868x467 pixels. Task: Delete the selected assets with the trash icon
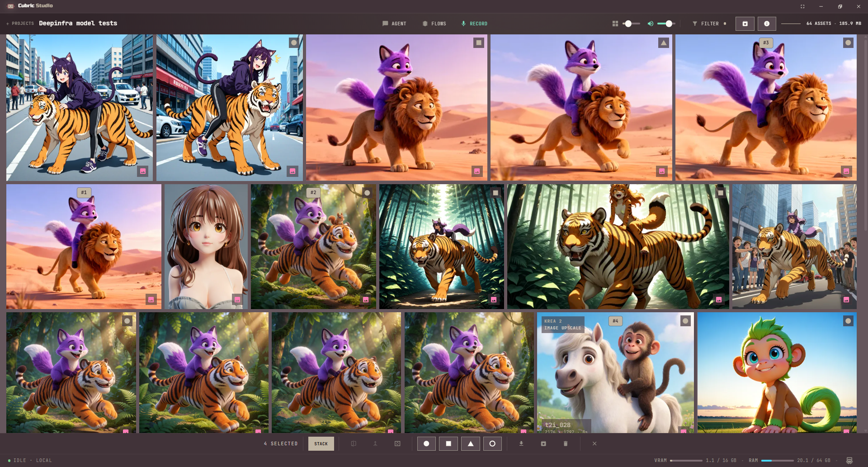click(x=566, y=443)
